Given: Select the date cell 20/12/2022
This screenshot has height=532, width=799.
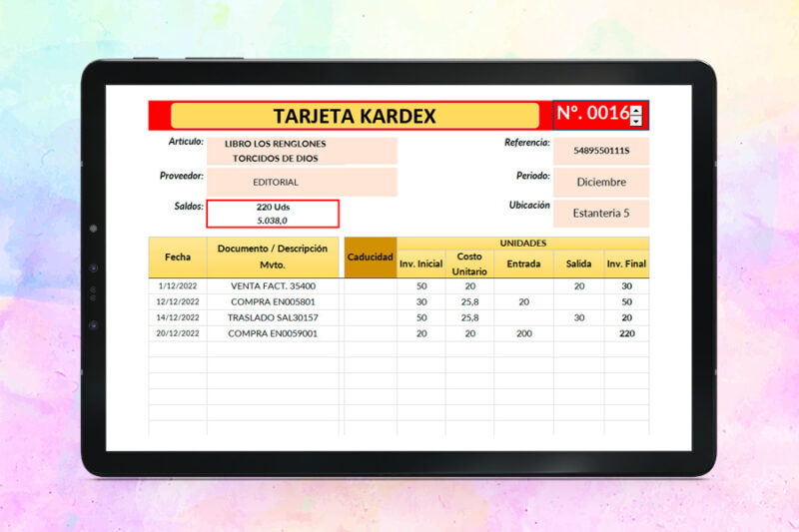Looking at the screenshot, I should (x=178, y=333).
